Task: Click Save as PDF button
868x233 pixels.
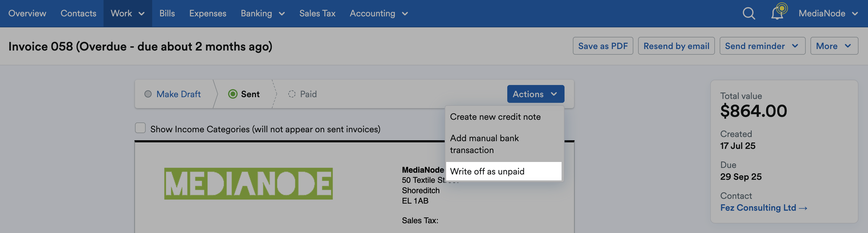Action: click(x=603, y=46)
